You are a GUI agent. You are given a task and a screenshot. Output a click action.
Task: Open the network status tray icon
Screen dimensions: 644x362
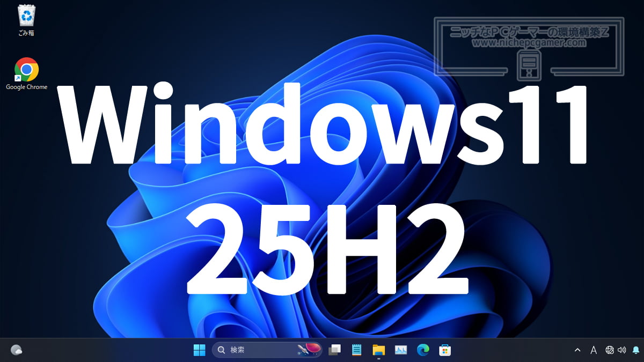click(x=610, y=350)
